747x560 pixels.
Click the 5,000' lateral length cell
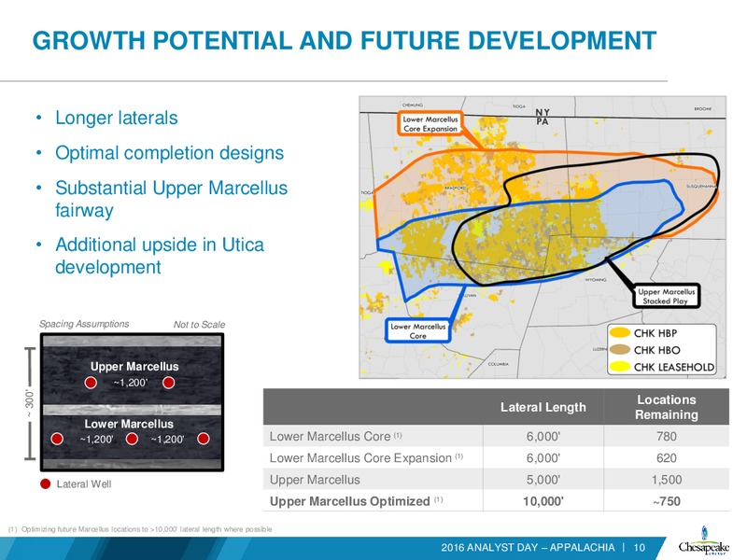pos(543,480)
